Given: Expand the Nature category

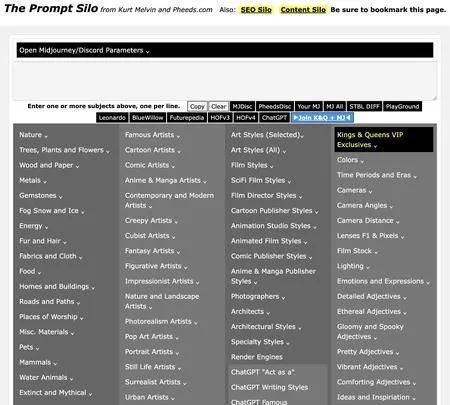Looking at the screenshot, I should point(33,135).
